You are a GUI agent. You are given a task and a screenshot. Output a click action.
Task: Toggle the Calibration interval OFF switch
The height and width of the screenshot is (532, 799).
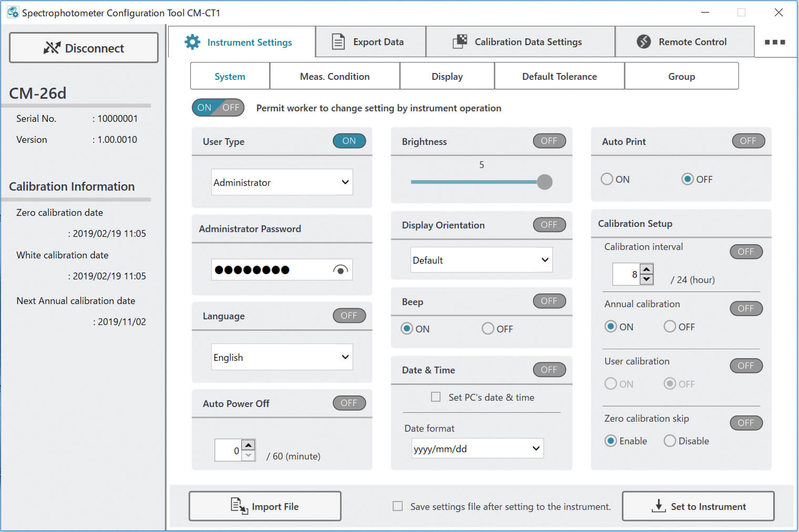[746, 252]
